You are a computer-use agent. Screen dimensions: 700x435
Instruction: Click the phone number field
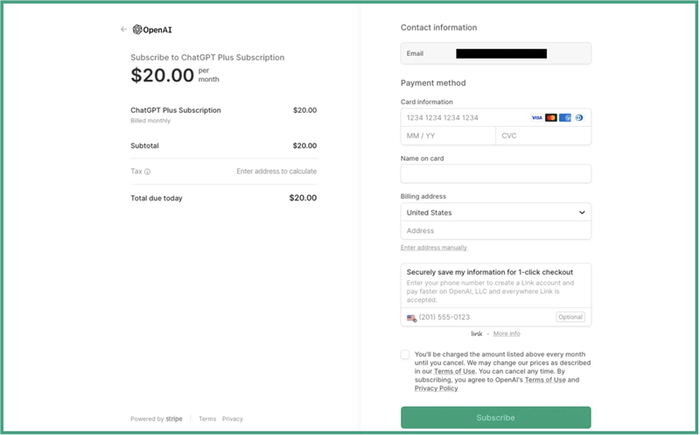tap(480, 317)
